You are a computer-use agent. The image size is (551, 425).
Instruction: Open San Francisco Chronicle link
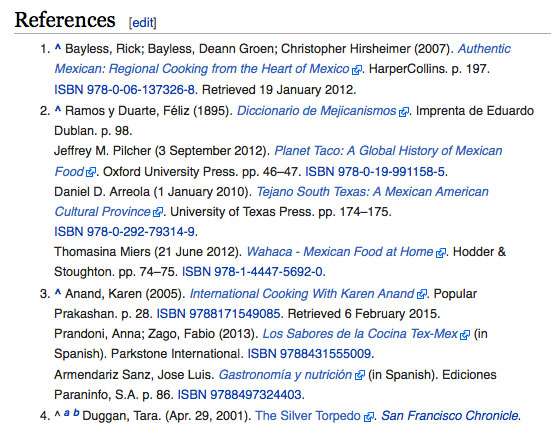tap(450, 416)
